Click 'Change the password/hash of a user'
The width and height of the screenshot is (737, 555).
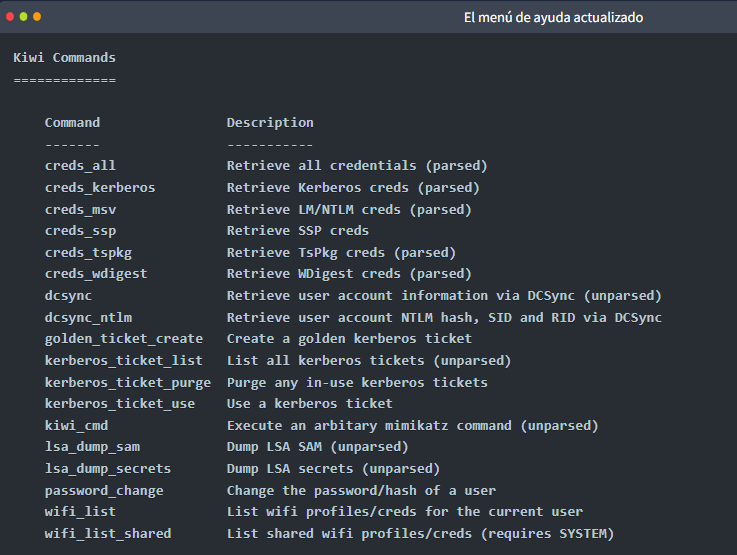[x=361, y=491]
